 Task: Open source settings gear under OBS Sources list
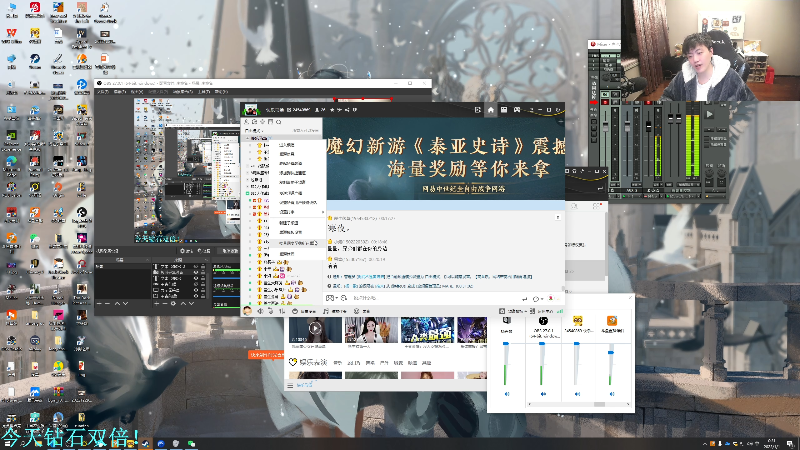[173, 304]
